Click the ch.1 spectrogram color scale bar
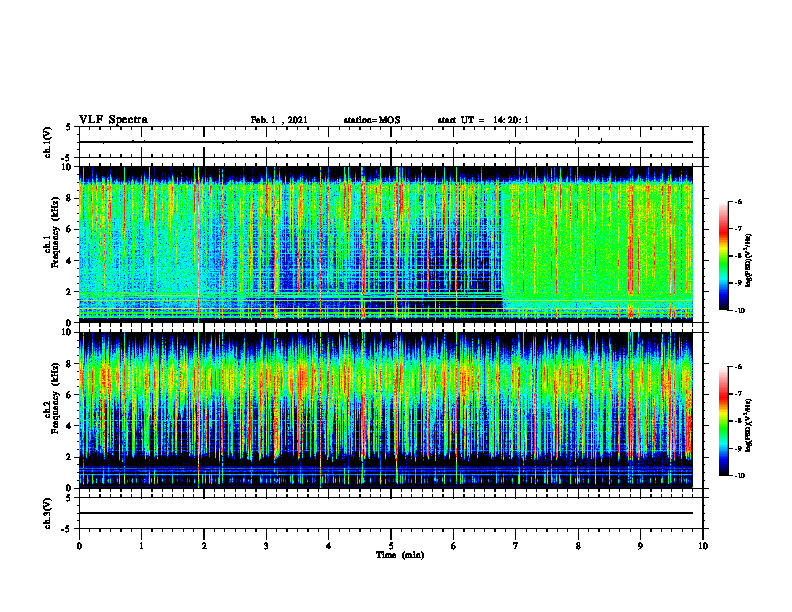 [723, 256]
